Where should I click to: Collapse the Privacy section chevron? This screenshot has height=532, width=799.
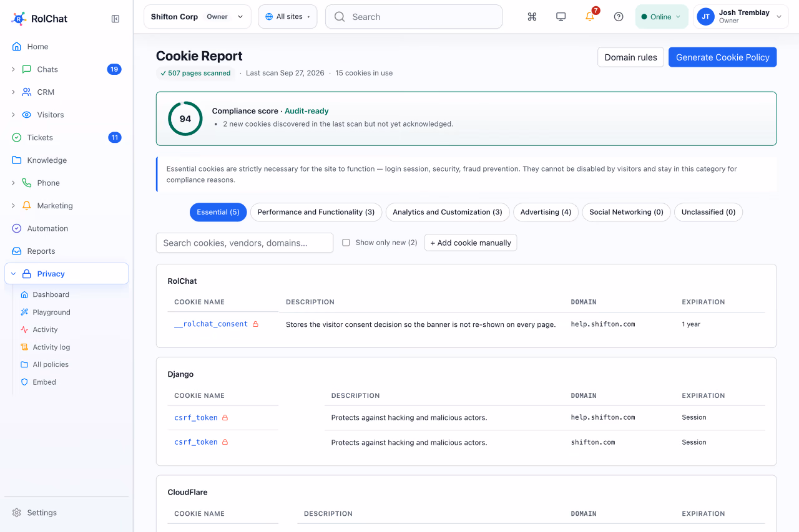[x=13, y=274]
